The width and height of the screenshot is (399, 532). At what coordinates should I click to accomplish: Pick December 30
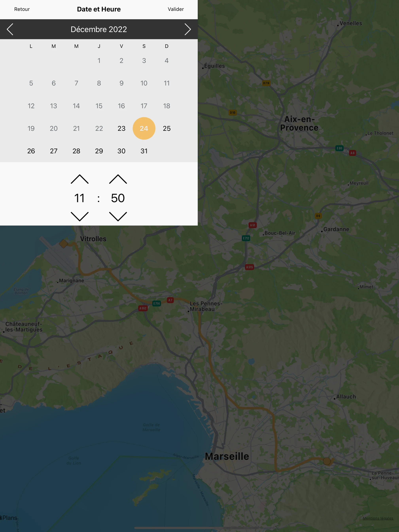coord(121,151)
